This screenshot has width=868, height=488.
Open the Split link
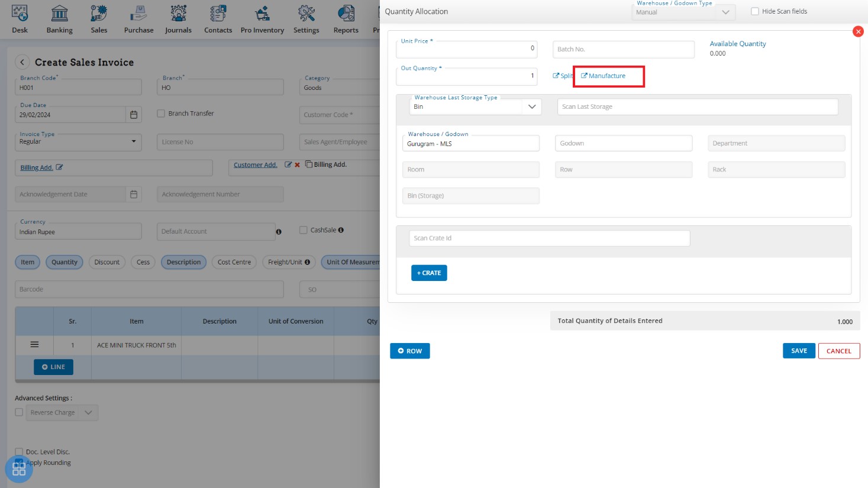pyautogui.click(x=563, y=76)
